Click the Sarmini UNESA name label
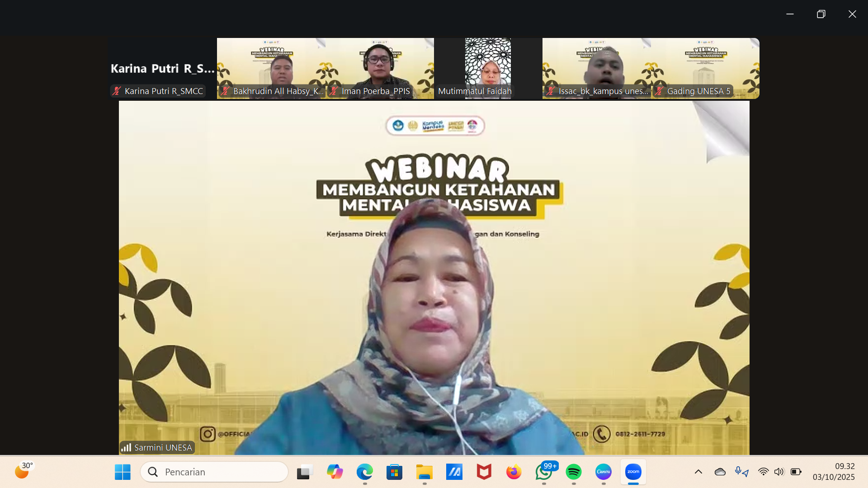 point(162,447)
